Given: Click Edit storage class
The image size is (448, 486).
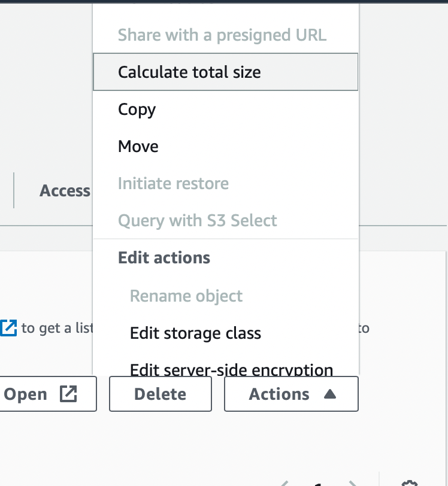Looking at the screenshot, I should (195, 333).
